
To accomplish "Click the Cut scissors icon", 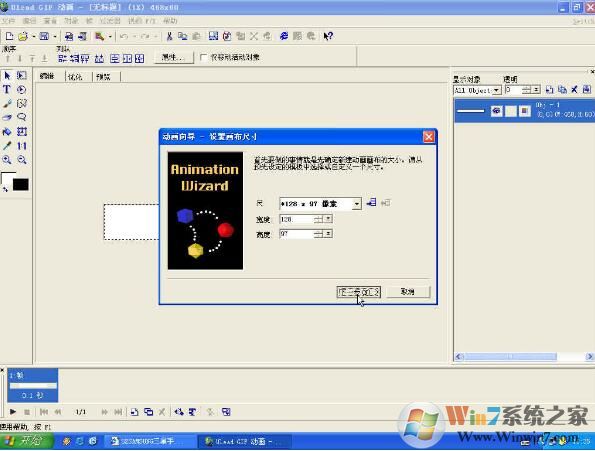I will (x=169, y=36).
